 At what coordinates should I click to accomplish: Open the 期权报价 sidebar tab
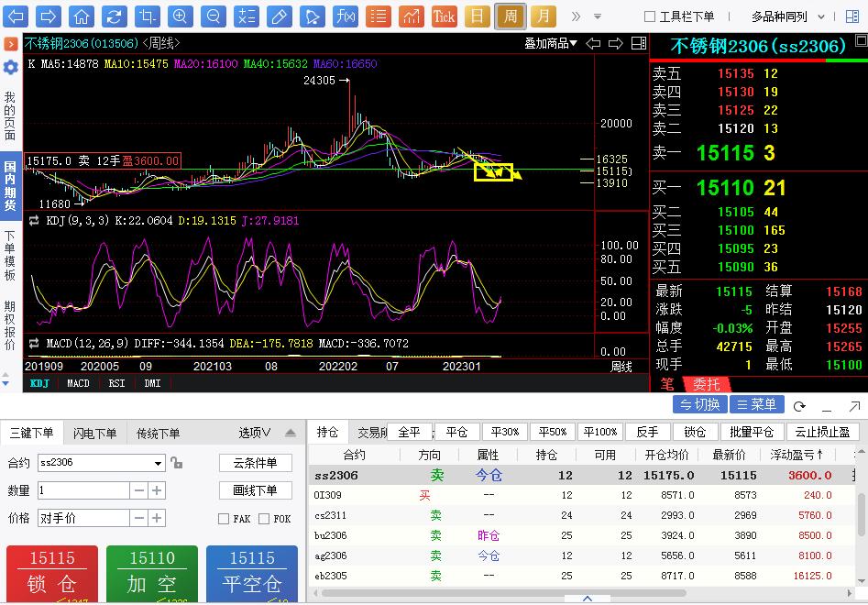pyautogui.click(x=10, y=325)
